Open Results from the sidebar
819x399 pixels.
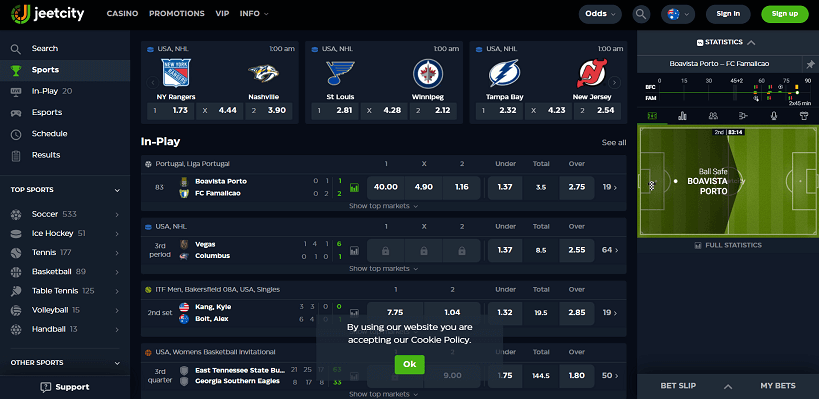65,155
